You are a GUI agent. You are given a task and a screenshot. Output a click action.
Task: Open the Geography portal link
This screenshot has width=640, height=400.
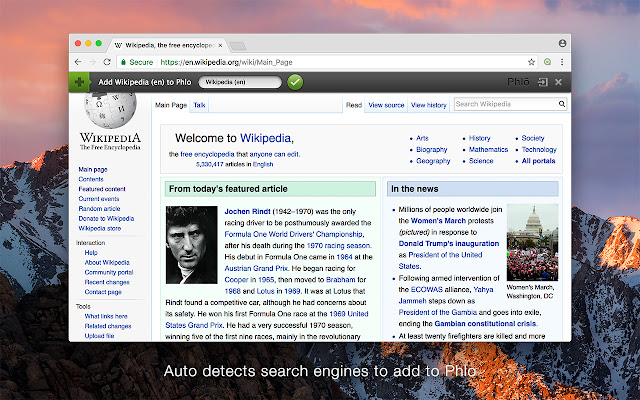pos(433,161)
